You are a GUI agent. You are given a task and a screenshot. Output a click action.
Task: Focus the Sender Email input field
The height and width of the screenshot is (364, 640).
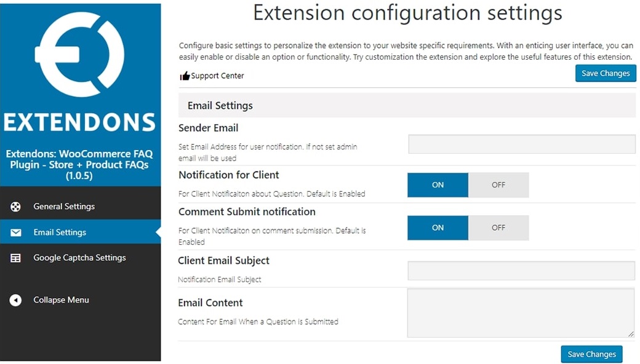click(522, 144)
